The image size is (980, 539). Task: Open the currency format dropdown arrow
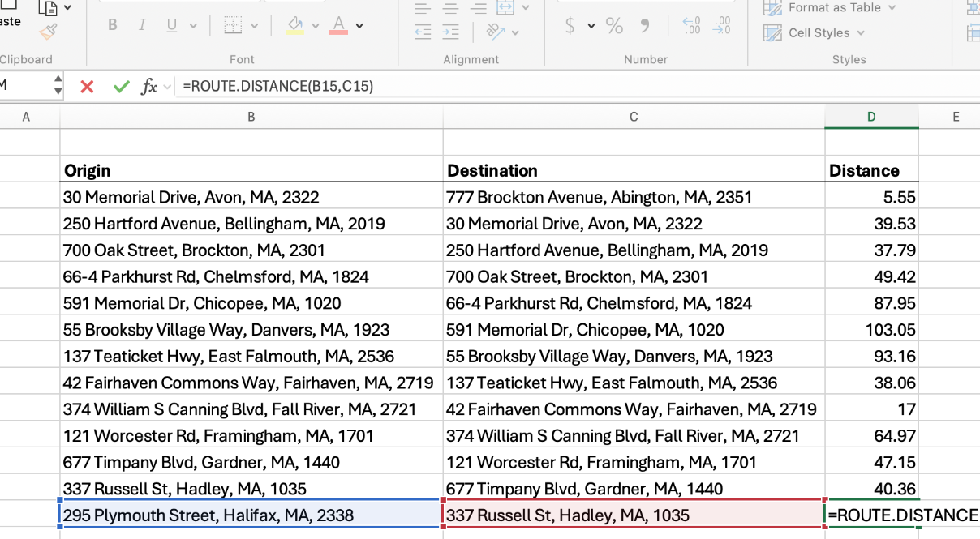(591, 27)
